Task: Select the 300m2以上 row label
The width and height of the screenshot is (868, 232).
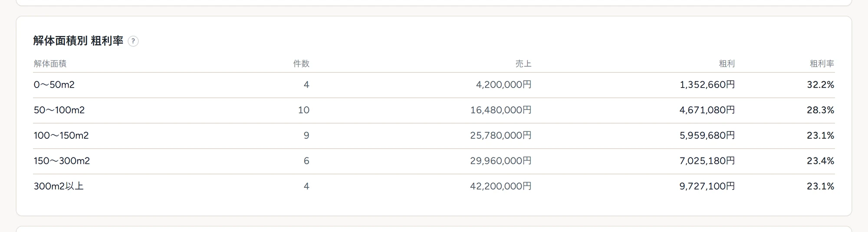Action: point(59,186)
